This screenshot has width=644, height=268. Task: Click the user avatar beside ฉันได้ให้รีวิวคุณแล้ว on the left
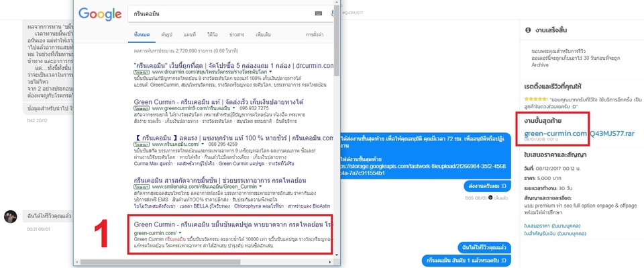coord(10,217)
